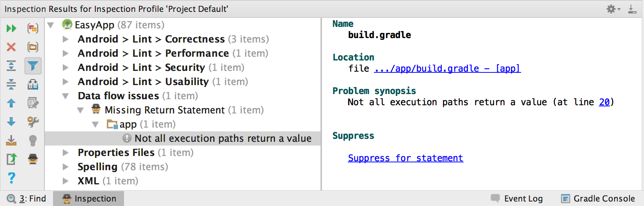Image resolution: width=644 pixels, height=206 pixels.
Task: Collapse Missing Return Statement node
Action: [80, 110]
